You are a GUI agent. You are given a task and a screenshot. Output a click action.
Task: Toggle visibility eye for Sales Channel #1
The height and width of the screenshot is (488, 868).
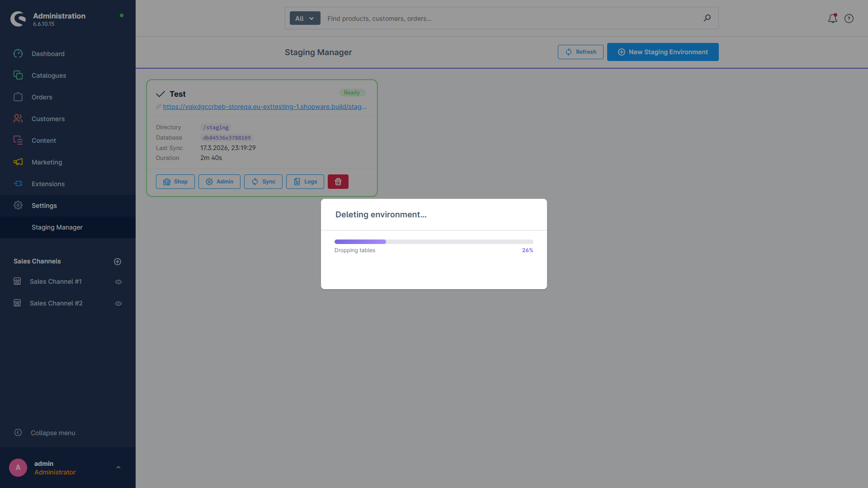click(x=118, y=282)
